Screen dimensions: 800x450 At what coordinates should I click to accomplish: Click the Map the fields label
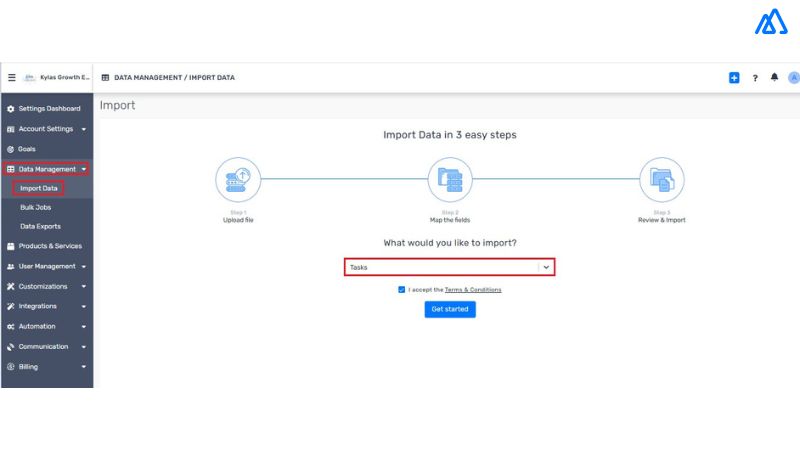pyautogui.click(x=450, y=220)
